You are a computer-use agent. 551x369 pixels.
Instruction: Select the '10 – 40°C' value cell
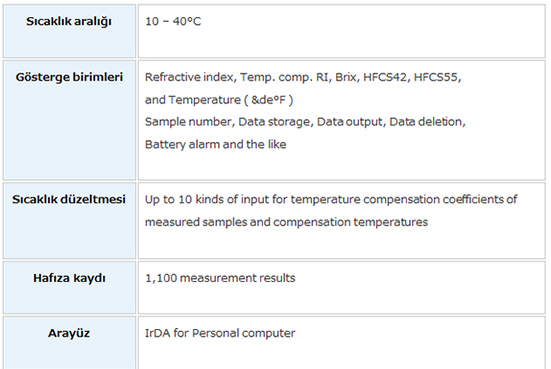point(342,31)
